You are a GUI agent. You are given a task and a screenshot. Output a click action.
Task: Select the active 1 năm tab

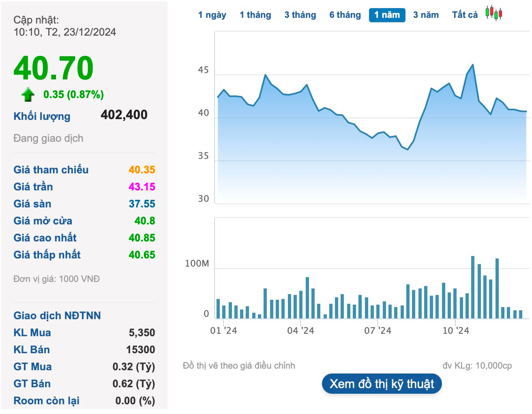[387, 15]
